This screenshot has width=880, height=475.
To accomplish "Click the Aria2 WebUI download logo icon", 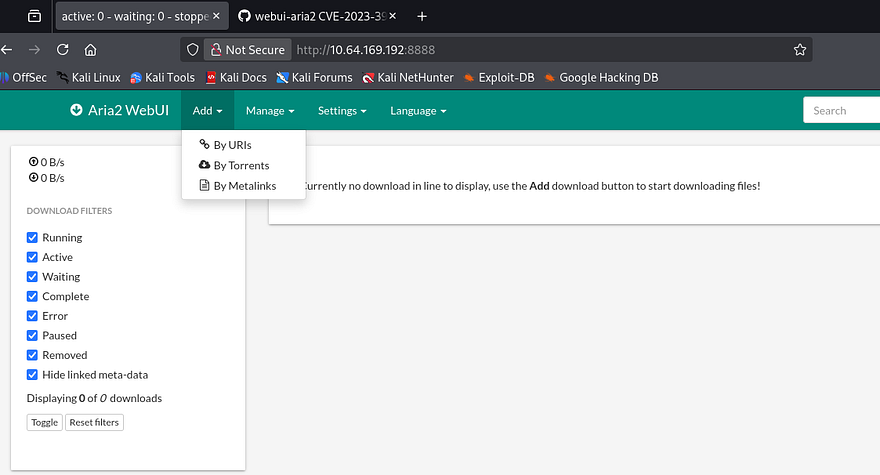I will click(x=76, y=111).
